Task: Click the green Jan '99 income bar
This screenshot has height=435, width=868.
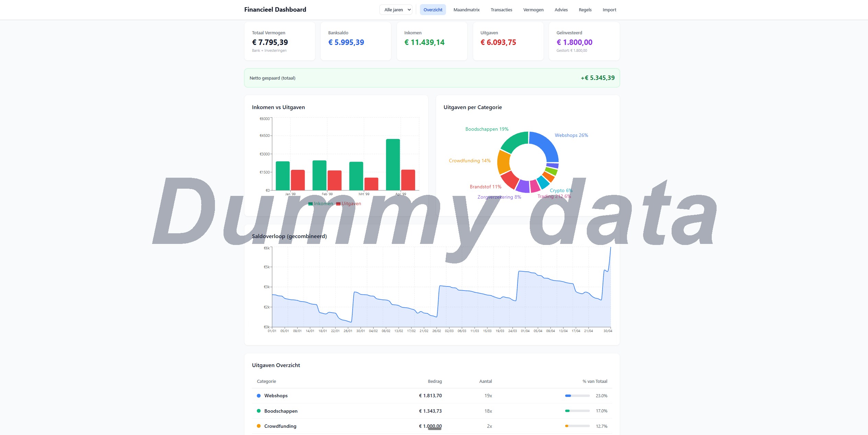Action: 283,176
